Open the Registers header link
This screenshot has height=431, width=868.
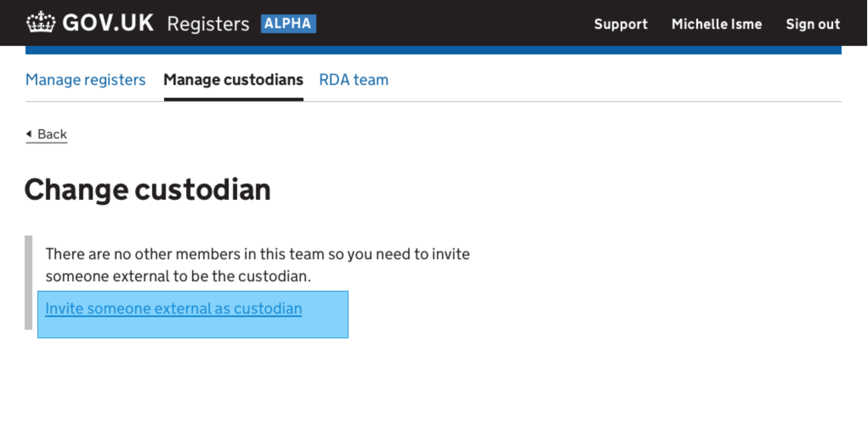(x=208, y=24)
